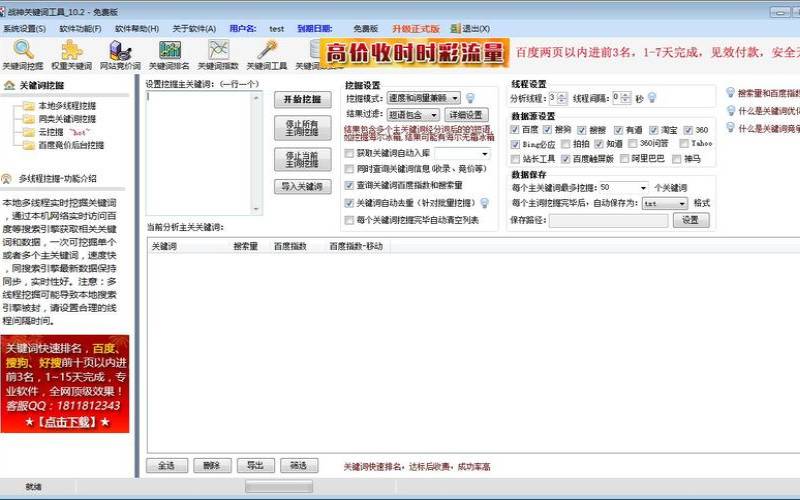Open the 软件功能(F) menu
This screenshot has height=500, width=800.
coord(80,29)
